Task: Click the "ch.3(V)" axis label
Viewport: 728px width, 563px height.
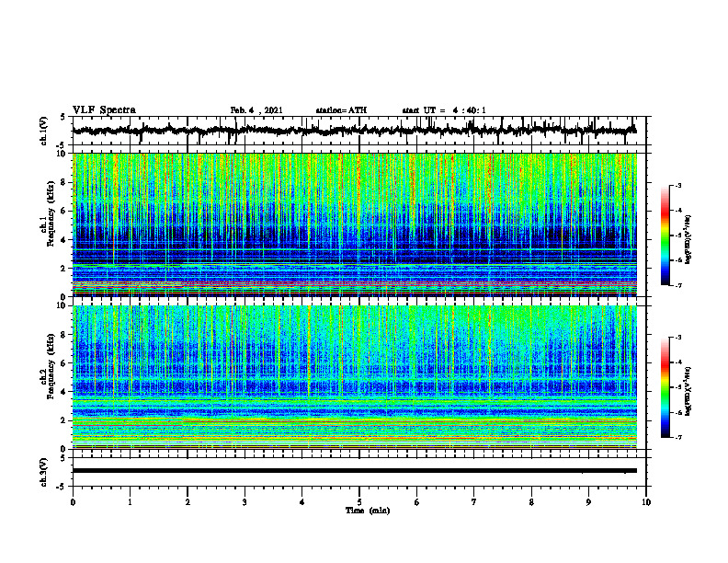Action: pos(44,472)
